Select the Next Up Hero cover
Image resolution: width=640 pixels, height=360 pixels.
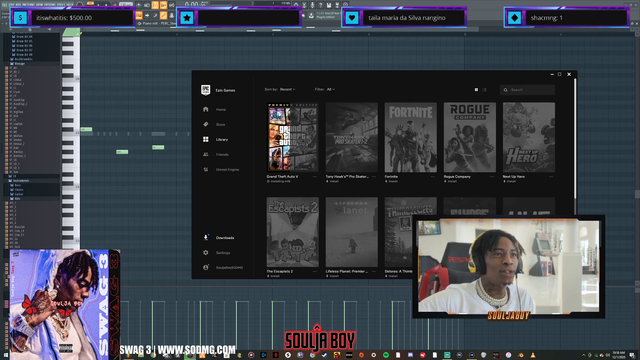click(529, 137)
